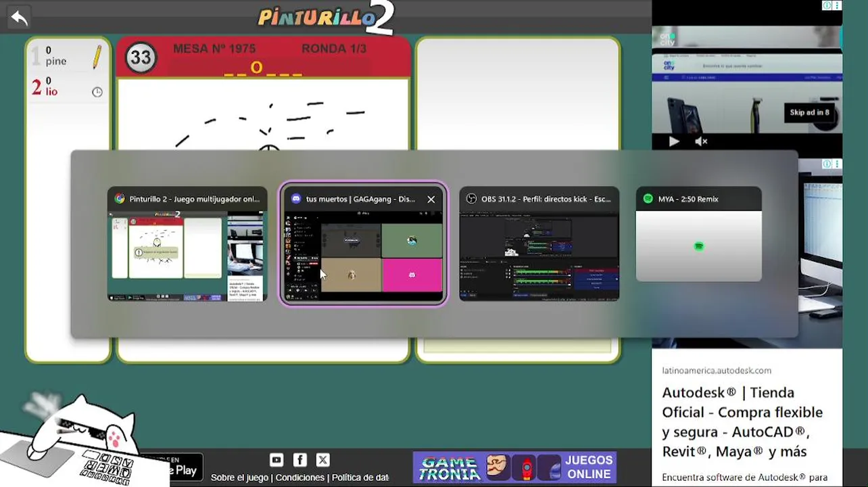Image resolution: width=868 pixels, height=487 pixels.
Task: Click the Pinturillo 2 logo
Action: point(326,18)
